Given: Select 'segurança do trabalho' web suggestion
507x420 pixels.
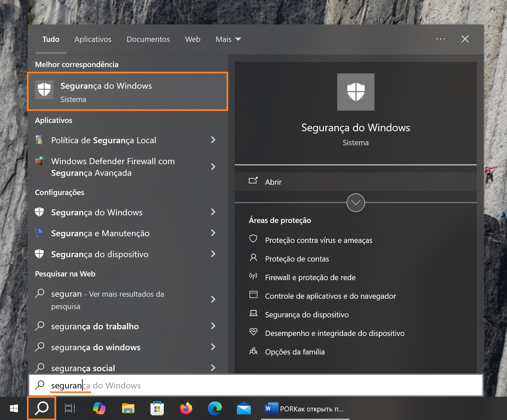Looking at the screenshot, I should [128, 326].
